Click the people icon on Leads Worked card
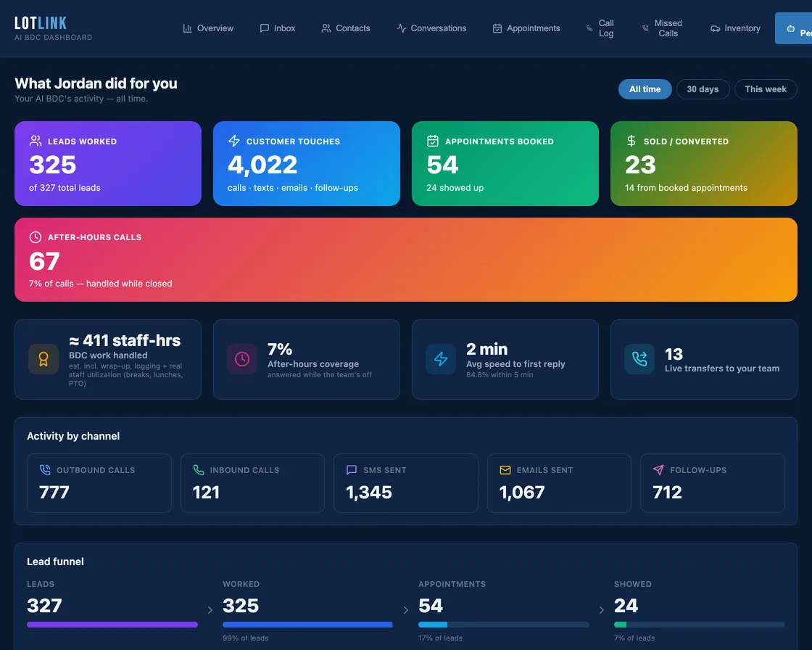 pyautogui.click(x=36, y=141)
